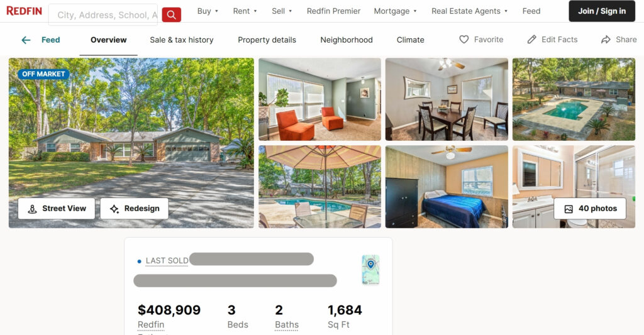
Task: Click the heart Favorite icon
Action: coord(464,40)
